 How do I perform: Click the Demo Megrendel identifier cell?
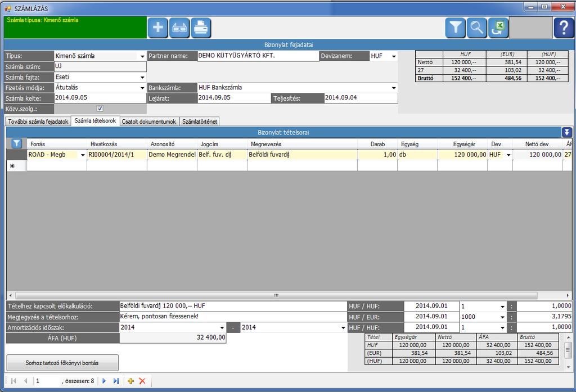click(172, 155)
